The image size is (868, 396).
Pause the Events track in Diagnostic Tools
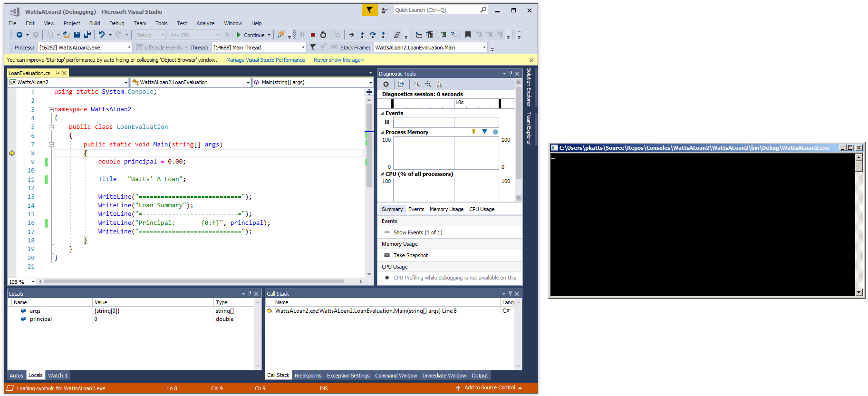coord(387,122)
